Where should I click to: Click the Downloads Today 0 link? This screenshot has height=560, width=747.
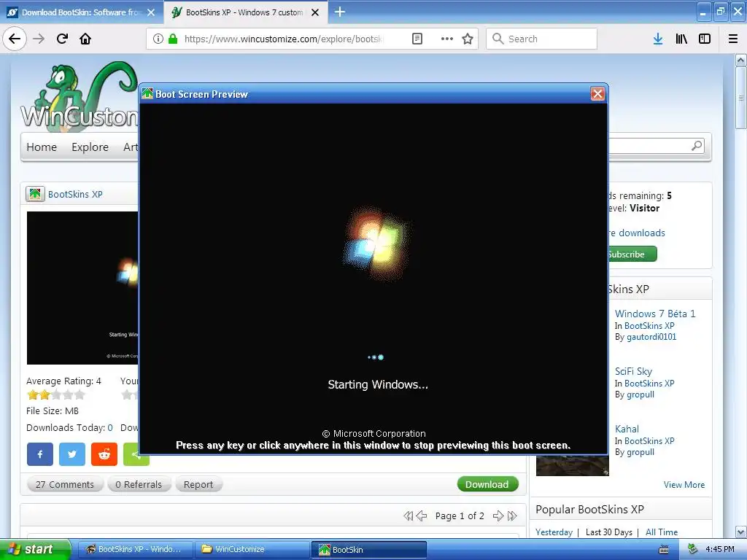110,427
